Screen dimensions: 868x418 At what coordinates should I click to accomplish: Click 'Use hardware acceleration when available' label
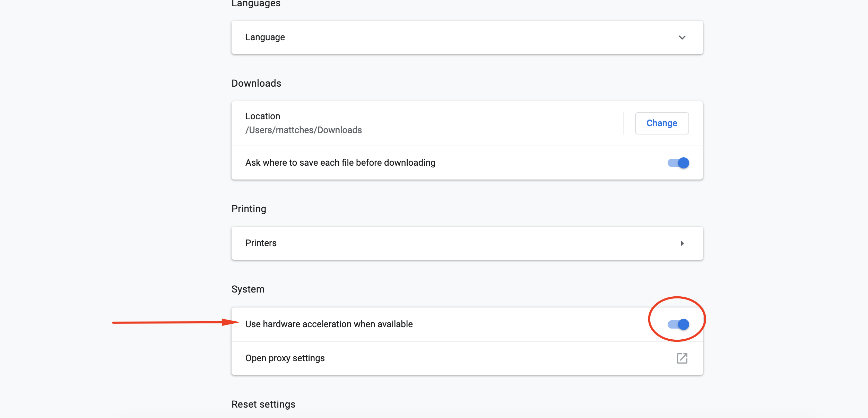pyautogui.click(x=329, y=324)
